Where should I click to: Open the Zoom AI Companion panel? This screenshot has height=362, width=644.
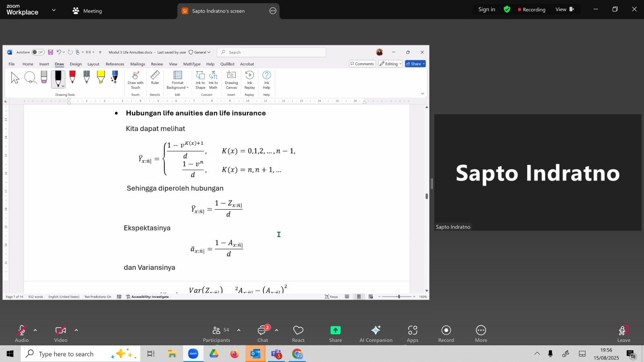pos(376,330)
